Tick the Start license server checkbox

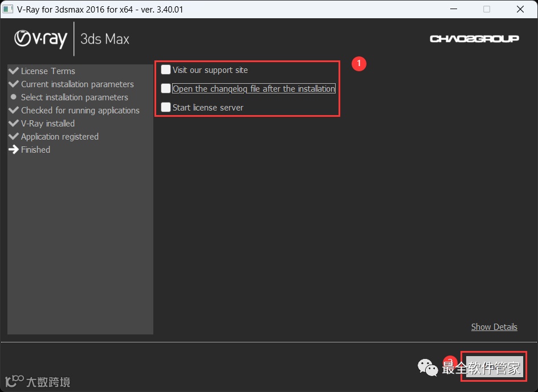(x=166, y=107)
